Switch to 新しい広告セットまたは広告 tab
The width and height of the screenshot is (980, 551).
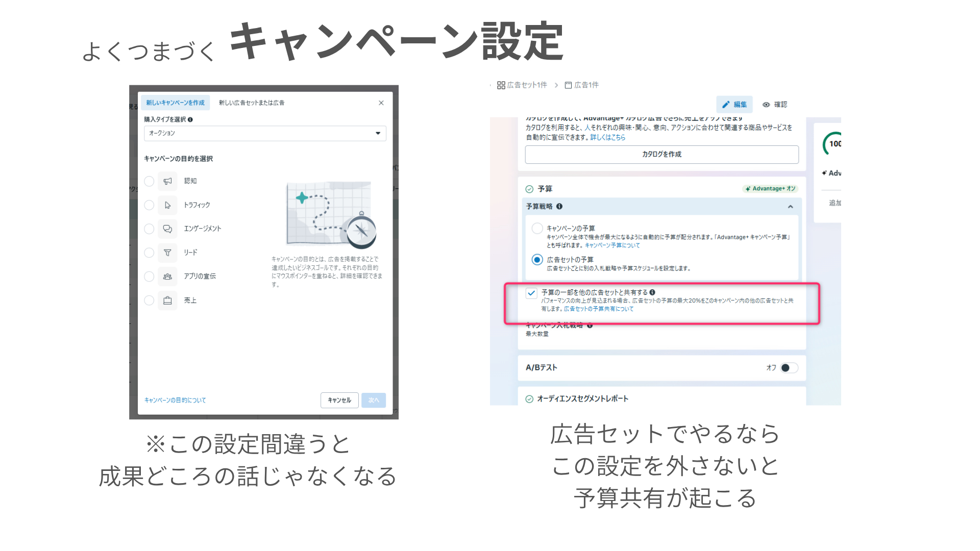click(251, 103)
